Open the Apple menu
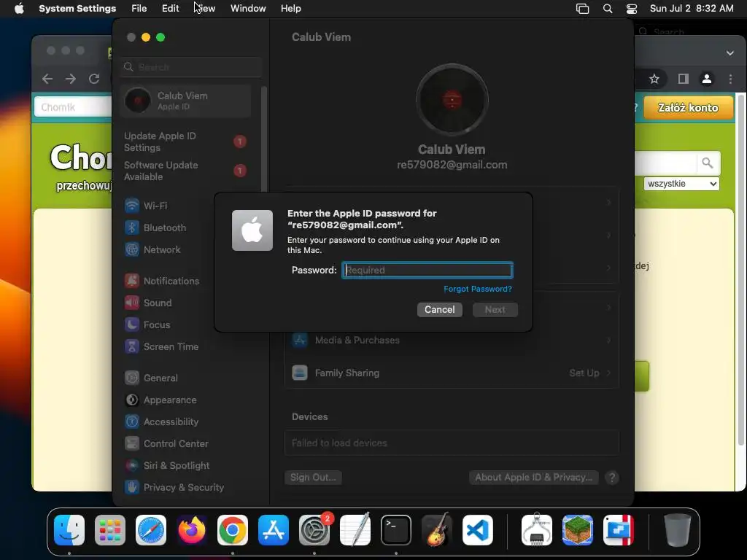Viewport: 747px width, 560px height. pos(19,9)
